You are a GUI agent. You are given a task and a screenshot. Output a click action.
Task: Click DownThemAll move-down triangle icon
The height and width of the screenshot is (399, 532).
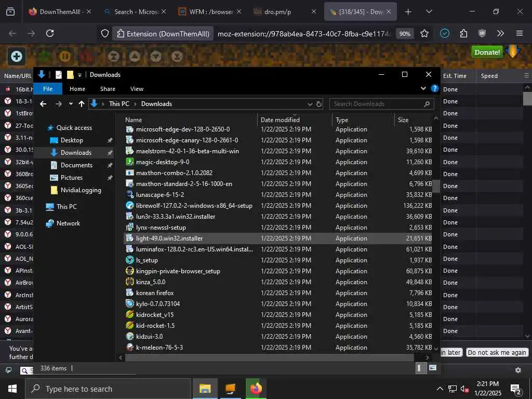(x=156, y=56)
